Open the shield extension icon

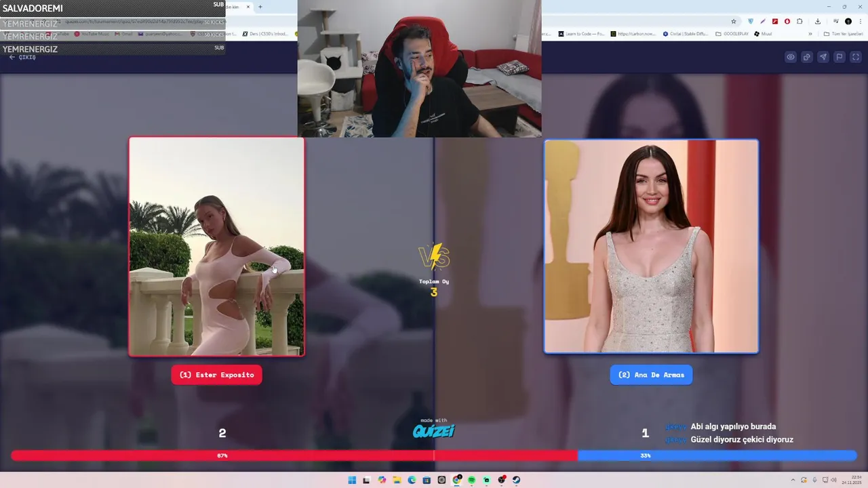(x=751, y=22)
